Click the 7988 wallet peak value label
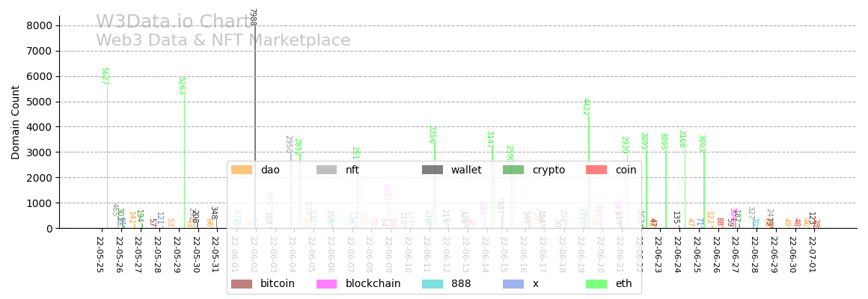The image size is (868, 299). point(252,17)
